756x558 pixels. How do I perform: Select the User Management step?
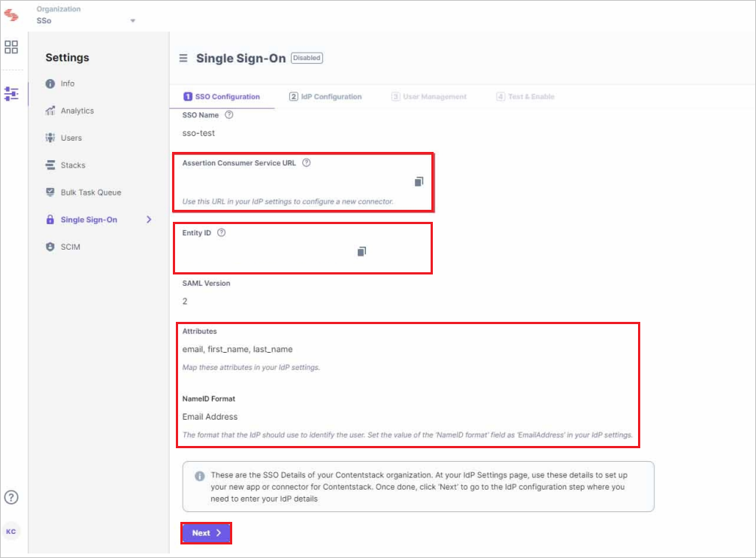point(430,96)
